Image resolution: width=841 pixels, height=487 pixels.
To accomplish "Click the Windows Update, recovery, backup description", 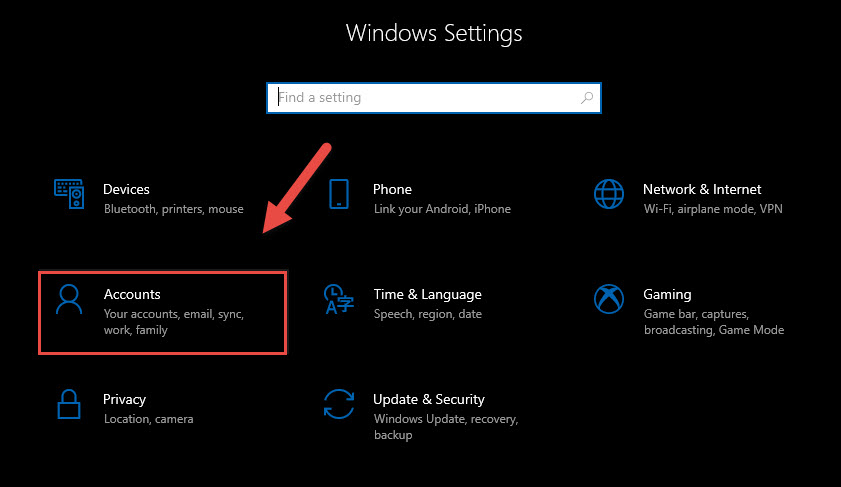I will 446,427.
